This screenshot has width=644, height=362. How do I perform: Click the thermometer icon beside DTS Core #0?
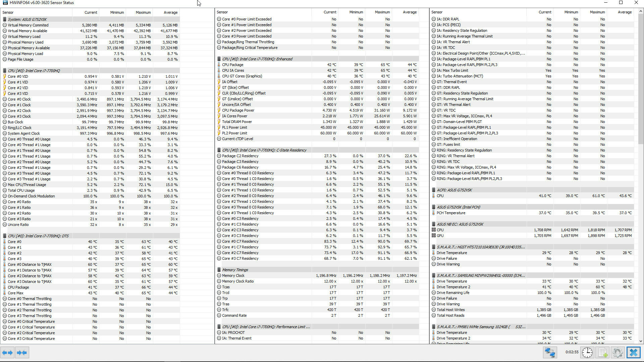(5, 242)
